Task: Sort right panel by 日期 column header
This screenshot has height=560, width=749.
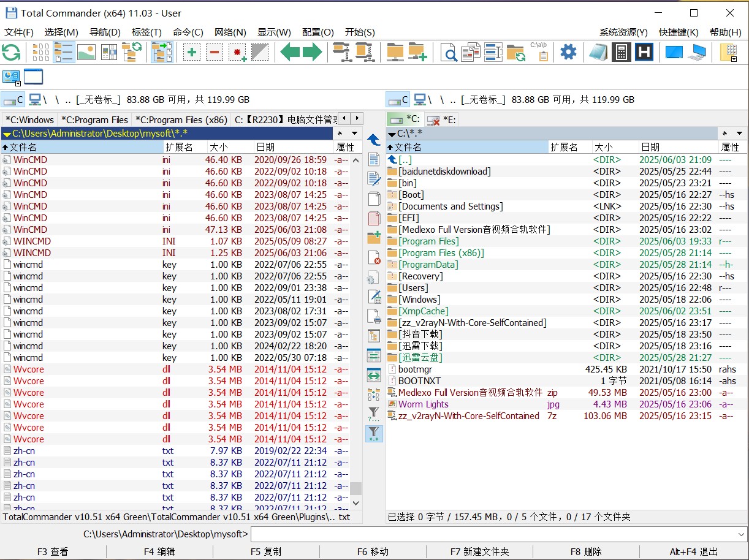Action: click(678, 147)
